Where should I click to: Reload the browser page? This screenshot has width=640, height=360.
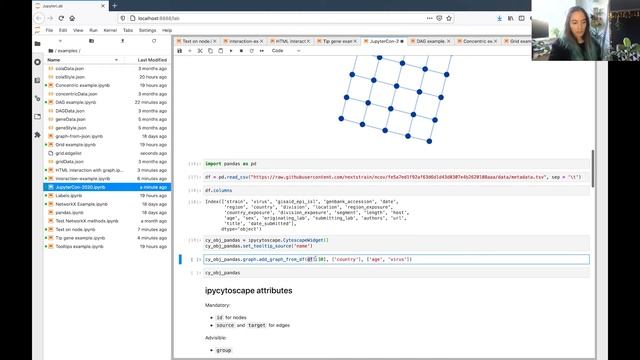[x=61, y=18]
